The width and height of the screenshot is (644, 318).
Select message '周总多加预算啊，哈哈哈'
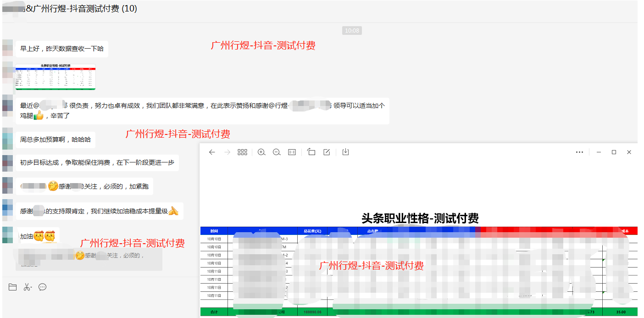tap(56, 139)
